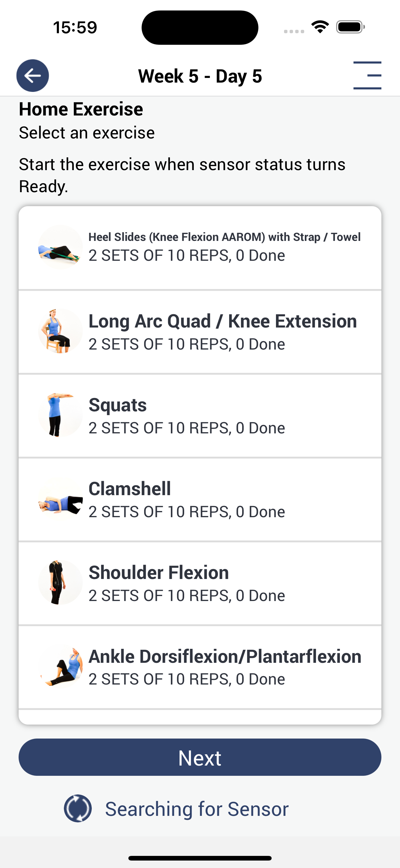This screenshot has width=400, height=868.
Task: Select Long Arc Quad / Knee Extension
Action: coord(223,321)
